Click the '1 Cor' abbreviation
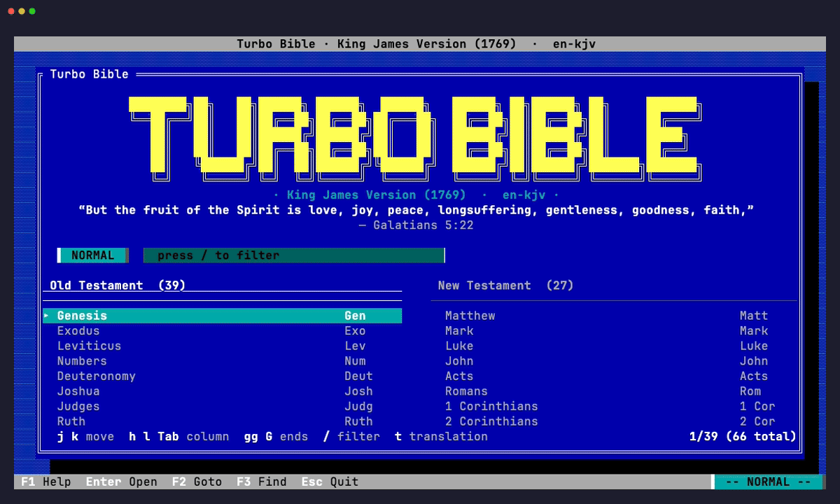 (757, 406)
